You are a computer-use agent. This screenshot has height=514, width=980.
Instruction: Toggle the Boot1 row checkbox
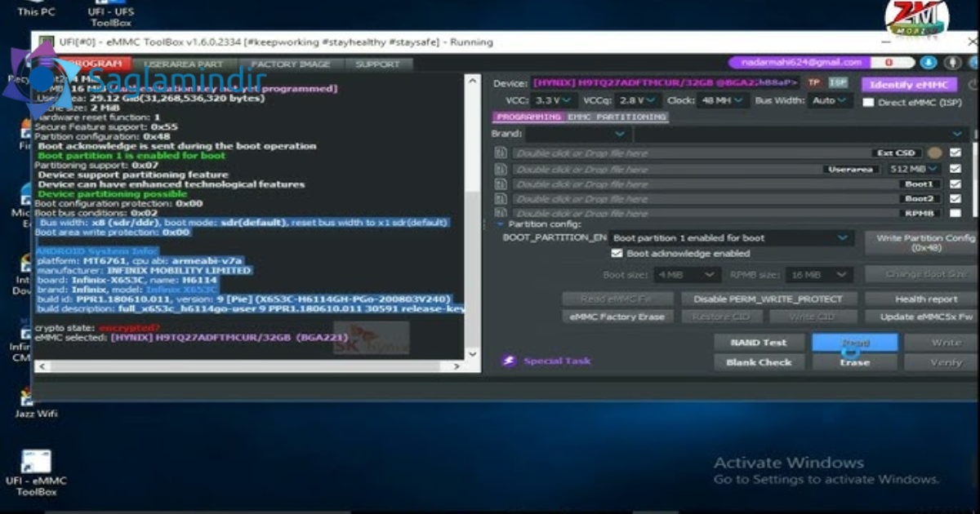(x=955, y=184)
